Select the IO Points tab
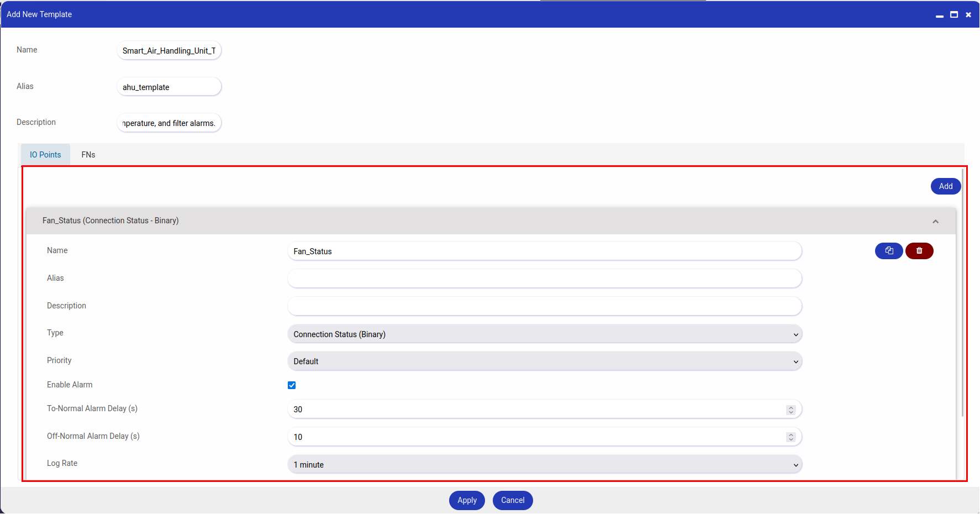This screenshot has height=514, width=980. (x=45, y=155)
